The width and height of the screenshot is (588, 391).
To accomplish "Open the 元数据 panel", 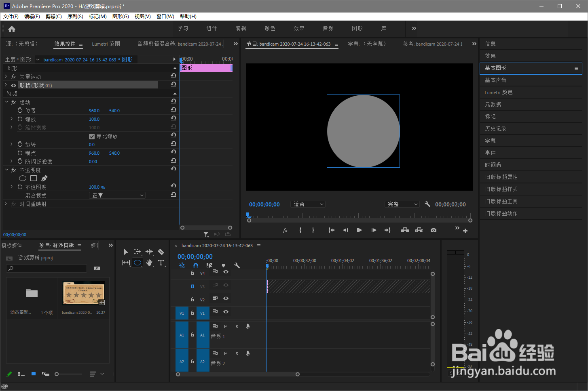I will (x=531, y=105).
